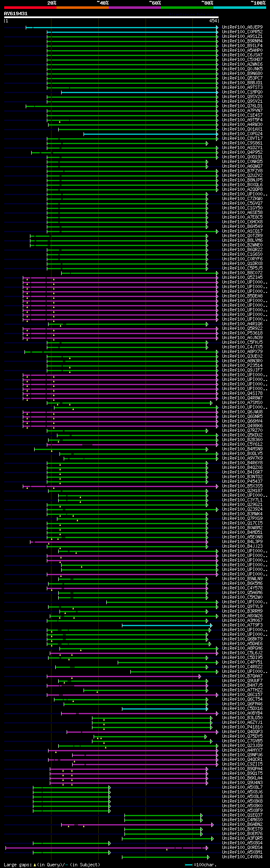Select the UniRef100_Q4R8W7 label

pos(242,398)
